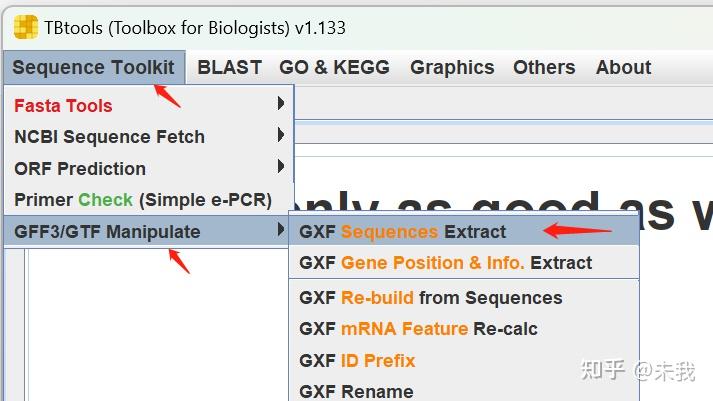Expand the Fasta Tools submenu

click(x=63, y=105)
